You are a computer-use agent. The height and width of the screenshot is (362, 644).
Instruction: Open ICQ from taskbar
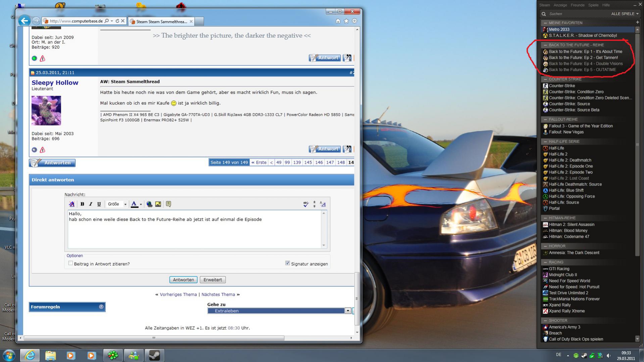[x=113, y=355]
